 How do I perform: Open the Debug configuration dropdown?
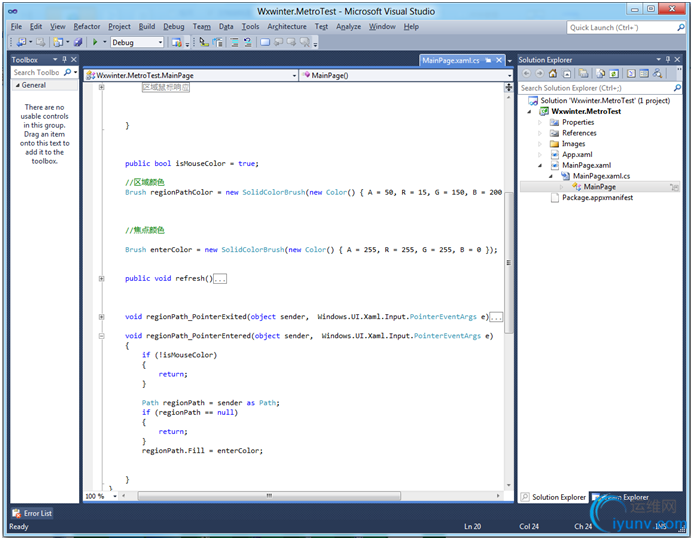point(159,43)
